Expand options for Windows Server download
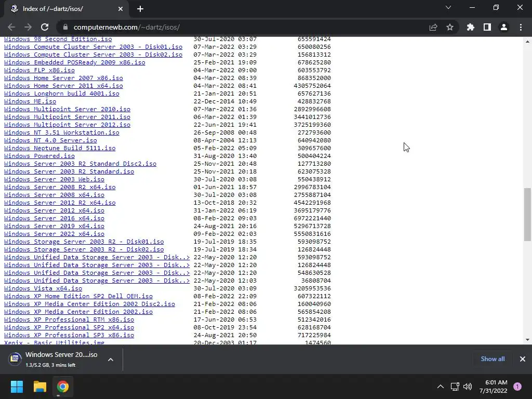 click(111, 360)
